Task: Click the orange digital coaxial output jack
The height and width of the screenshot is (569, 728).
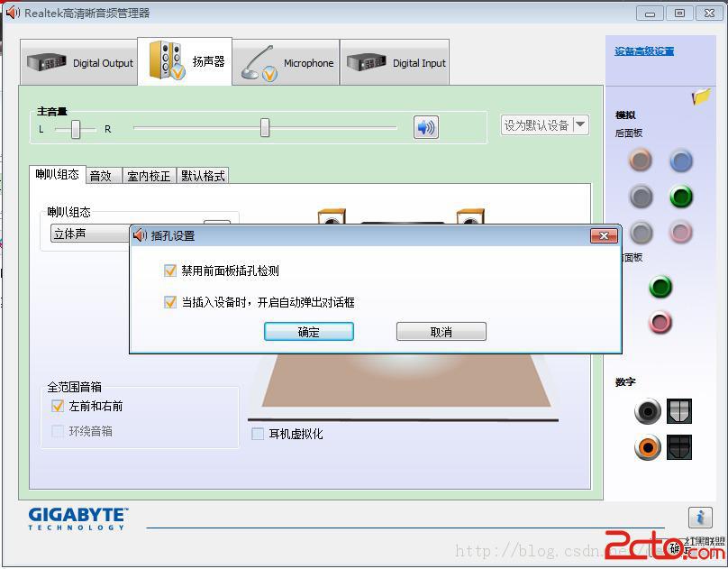Action: coord(647,446)
